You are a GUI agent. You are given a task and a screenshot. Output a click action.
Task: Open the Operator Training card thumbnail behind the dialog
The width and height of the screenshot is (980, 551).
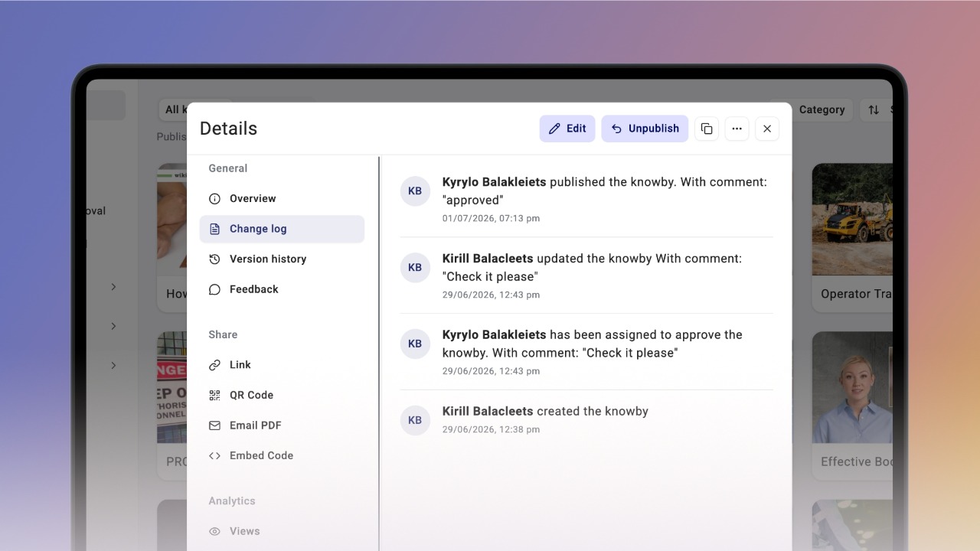tap(852, 219)
